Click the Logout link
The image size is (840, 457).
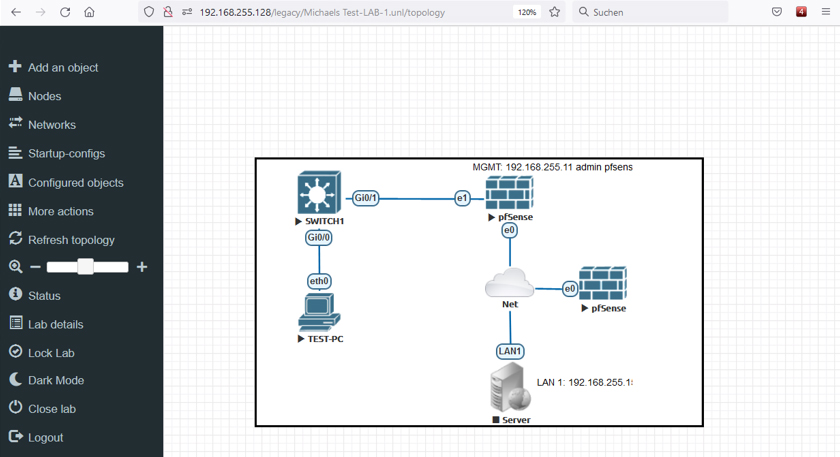click(45, 437)
